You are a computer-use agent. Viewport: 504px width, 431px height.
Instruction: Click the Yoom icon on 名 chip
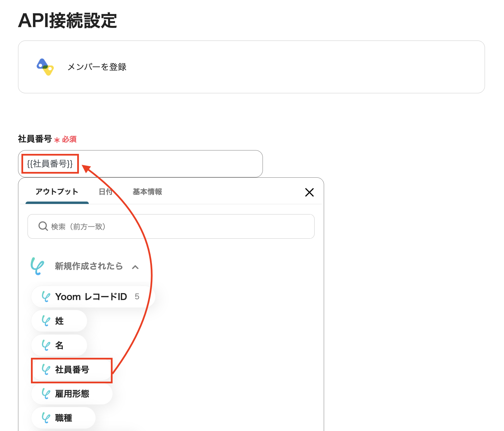click(x=46, y=345)
